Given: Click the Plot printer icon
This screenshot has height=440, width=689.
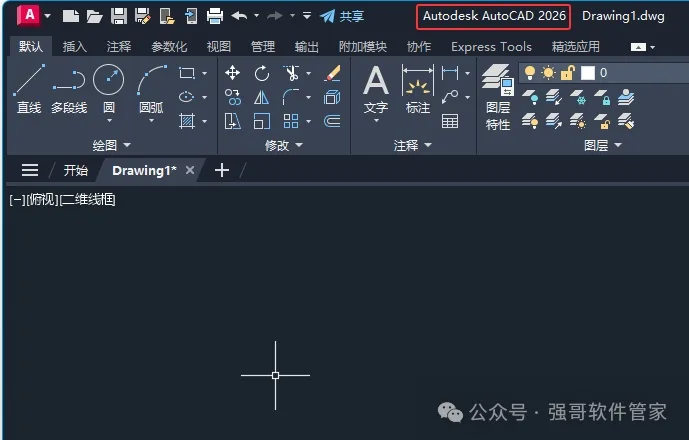Looking at the screenshot, I should 215,16.
